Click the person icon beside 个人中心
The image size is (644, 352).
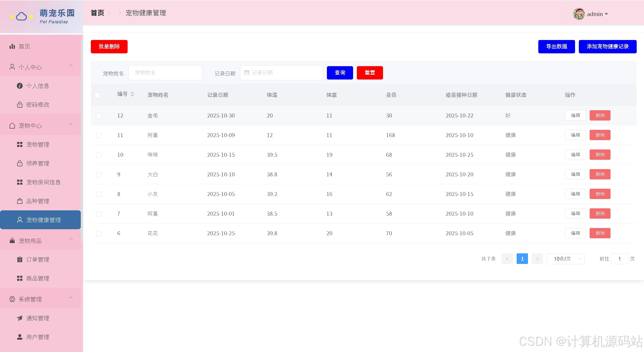(12, 67)
